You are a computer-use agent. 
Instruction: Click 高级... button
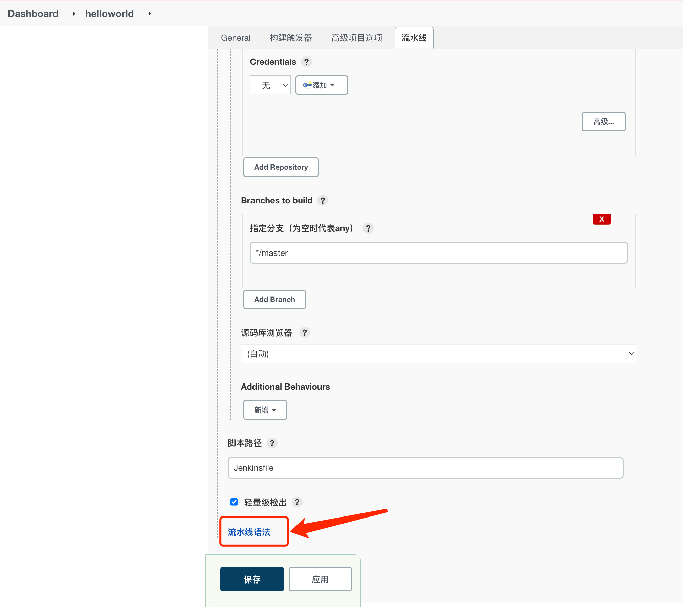(603, 122)
